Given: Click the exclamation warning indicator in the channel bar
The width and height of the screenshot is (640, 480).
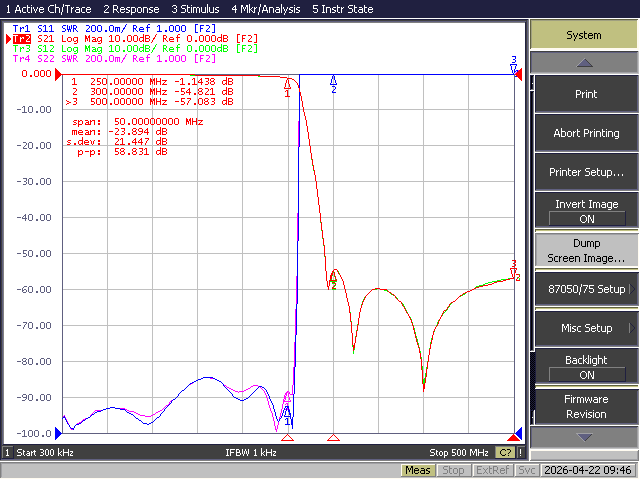Looking at the screenshot, I should point(520,452).
